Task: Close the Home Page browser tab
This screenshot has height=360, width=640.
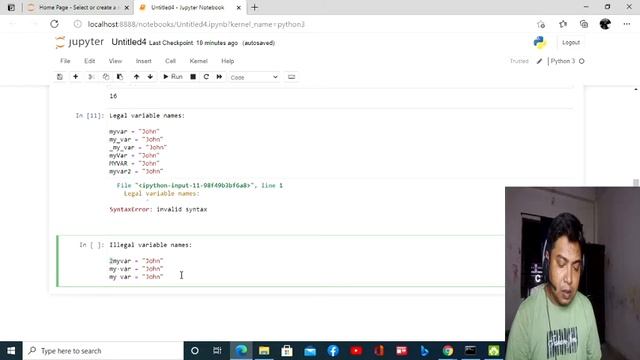Action: coord(127,7)
